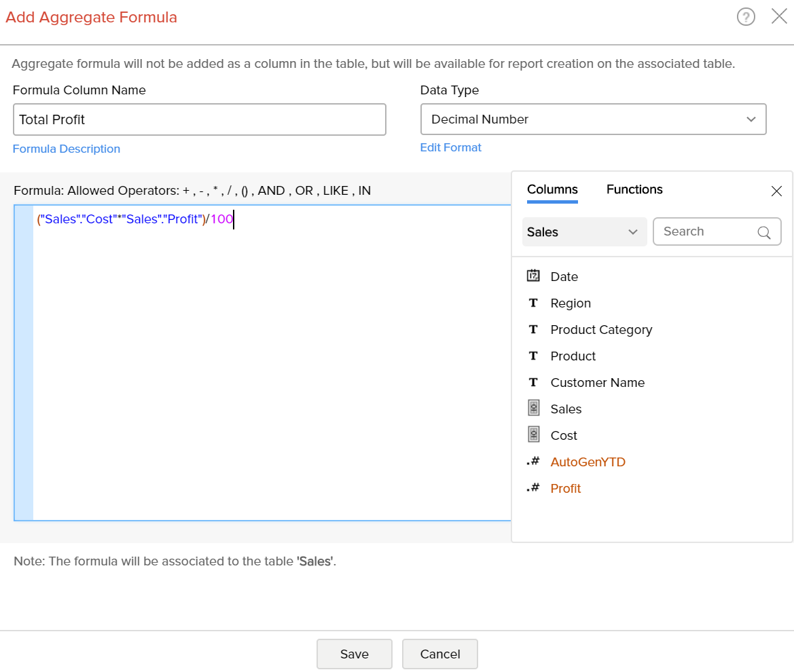Click the help question mark icon
The height and width of the screenshot is (672, 794).
[x=746, y=17]
